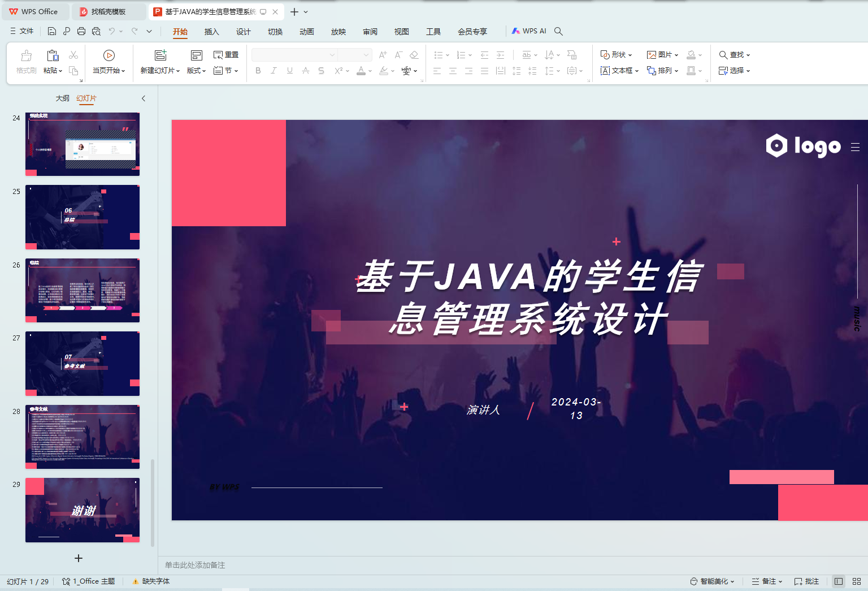Viewport: 868px width, 591px height.
Task: Click the Cut scissors icon
Action: point(73,55)
